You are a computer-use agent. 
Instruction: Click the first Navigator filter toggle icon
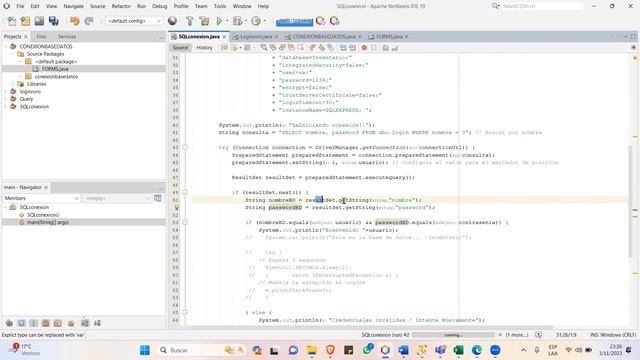pyautogui.click(x=9, y=323)
